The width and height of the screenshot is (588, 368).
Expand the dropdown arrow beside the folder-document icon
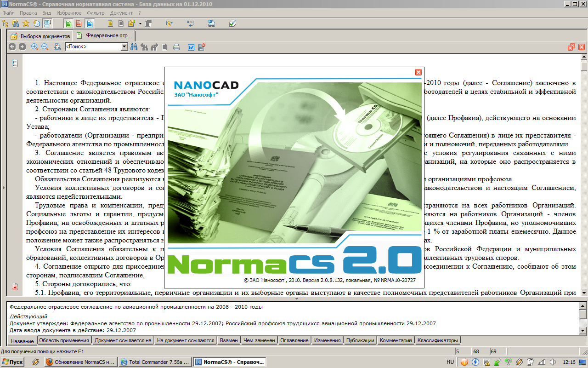pyautogui.click(x=140, y=23)
